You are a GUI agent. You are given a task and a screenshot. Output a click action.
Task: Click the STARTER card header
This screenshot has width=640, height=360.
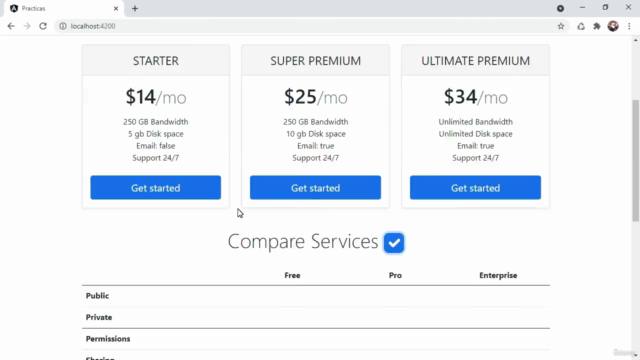156,60
